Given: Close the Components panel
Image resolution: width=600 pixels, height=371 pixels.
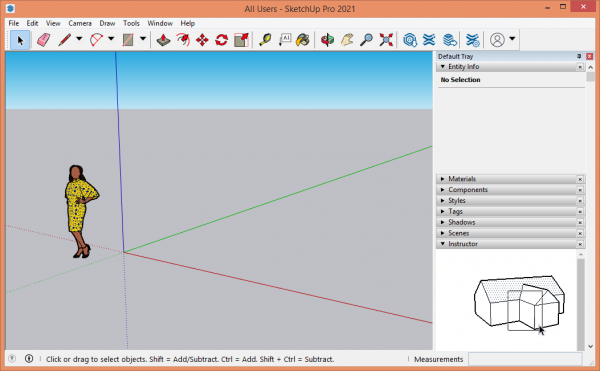Looking at the screenshot, I should pos(580,190).
